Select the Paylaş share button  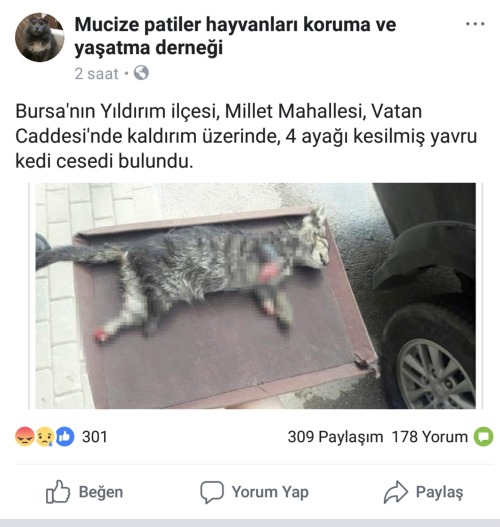click(424, 492)
